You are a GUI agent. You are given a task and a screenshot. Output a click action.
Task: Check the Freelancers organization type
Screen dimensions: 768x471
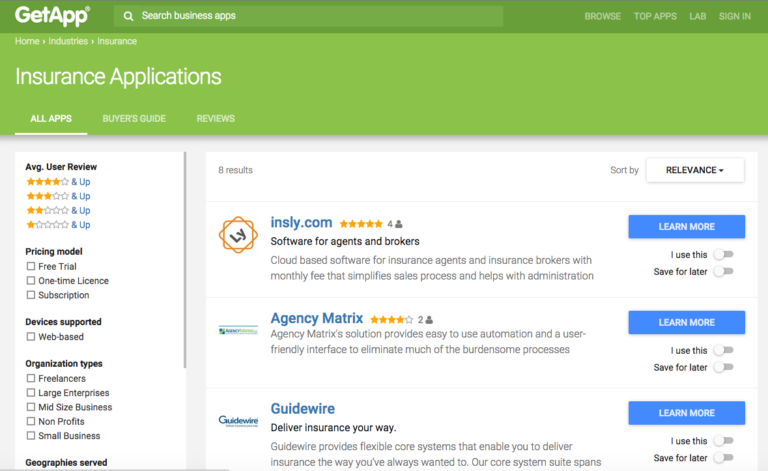[x=31, y=378]
